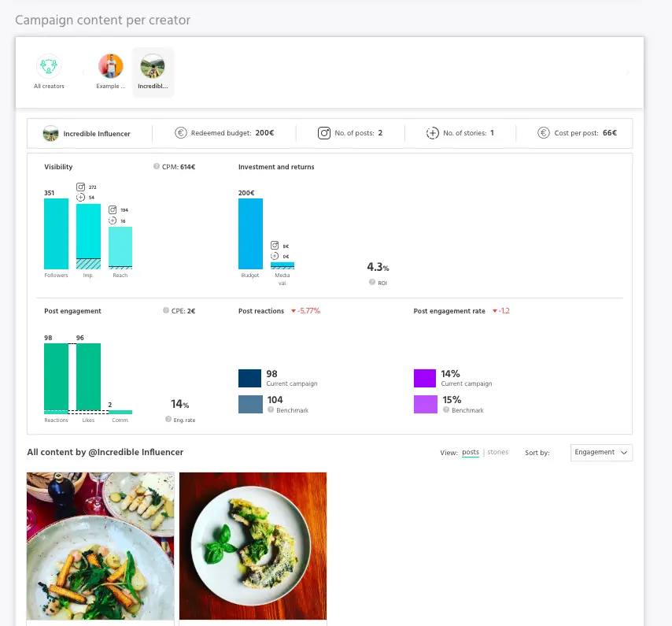Click the light purple Benchmark rate swatch

click(x=425, y=405)
